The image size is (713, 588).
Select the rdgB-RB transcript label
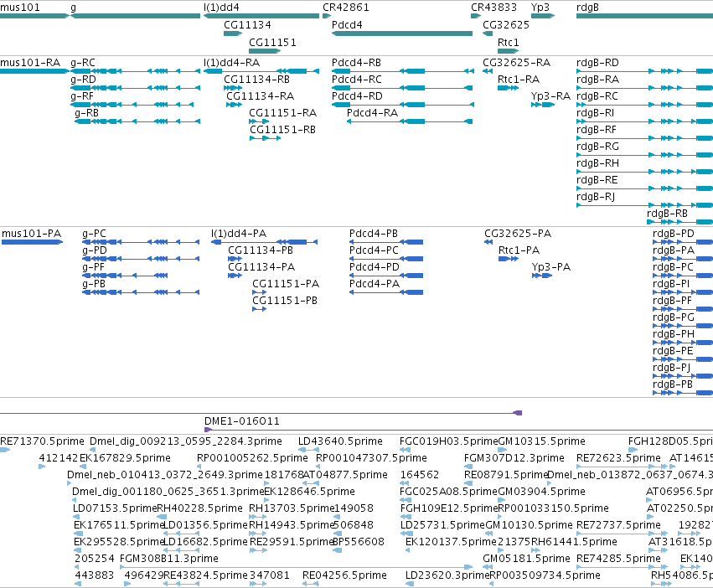pos(667,214)
